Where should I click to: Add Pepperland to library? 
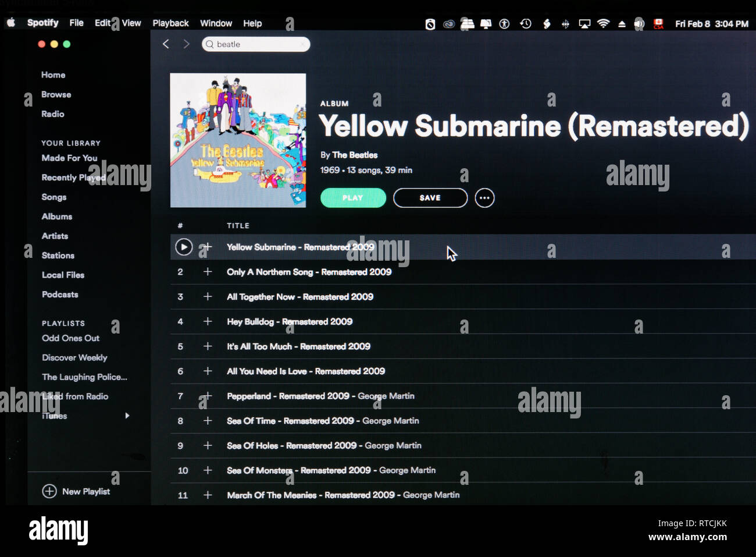click(208, 396)
